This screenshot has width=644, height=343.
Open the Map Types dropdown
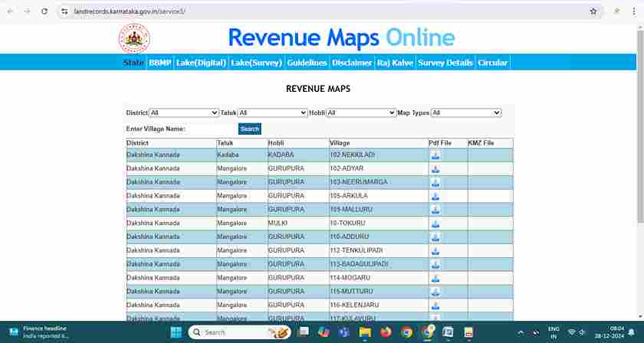coord(465,113)
